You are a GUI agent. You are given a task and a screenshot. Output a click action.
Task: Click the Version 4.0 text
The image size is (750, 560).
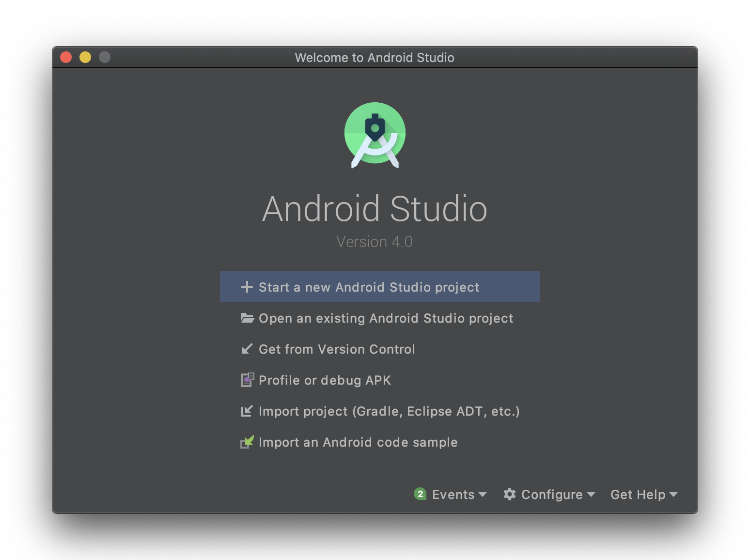(375, 242)
